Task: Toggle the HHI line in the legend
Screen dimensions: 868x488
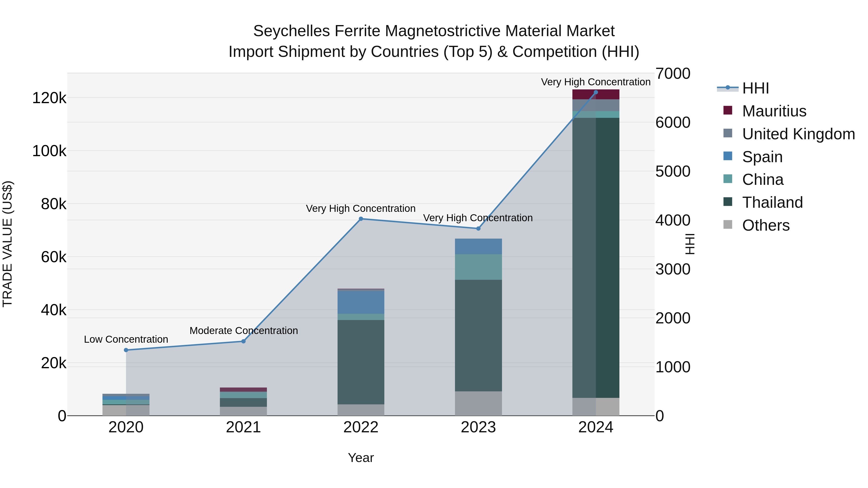Action: pos(743,88)
